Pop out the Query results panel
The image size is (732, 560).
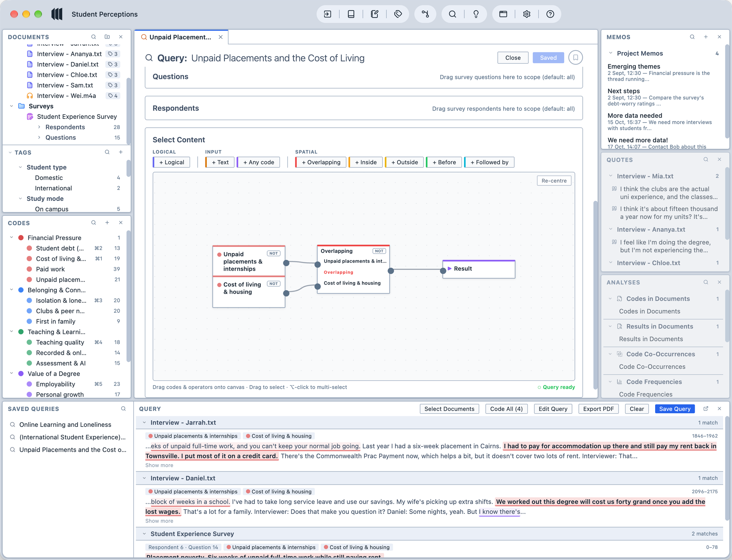click(x=706, y=409)
